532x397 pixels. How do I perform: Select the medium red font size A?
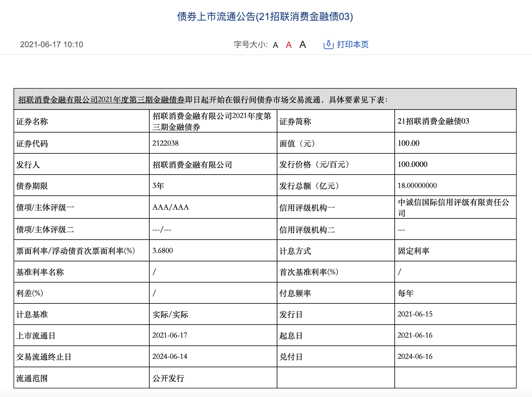coord(288,45)
